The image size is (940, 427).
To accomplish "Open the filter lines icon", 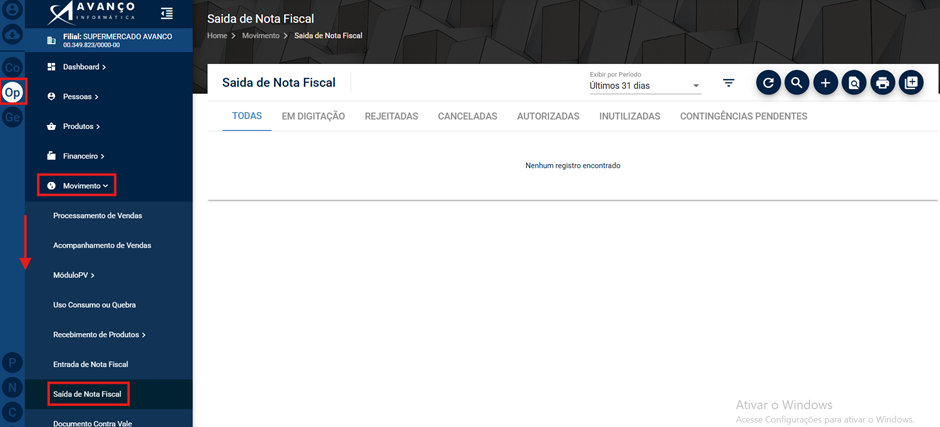I will pyautogui.click(x=728, y=83).
